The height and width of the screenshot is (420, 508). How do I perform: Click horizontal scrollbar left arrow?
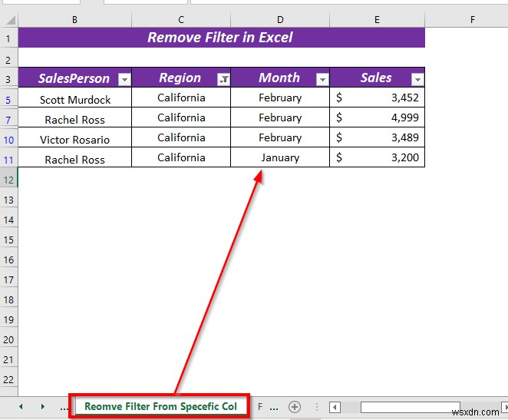point(335,408)
